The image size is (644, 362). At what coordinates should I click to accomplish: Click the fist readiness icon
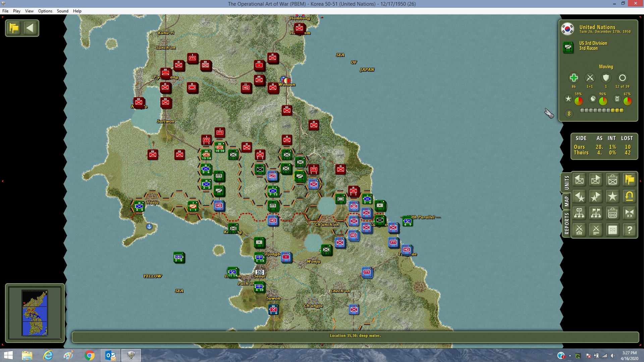[593, 99]
